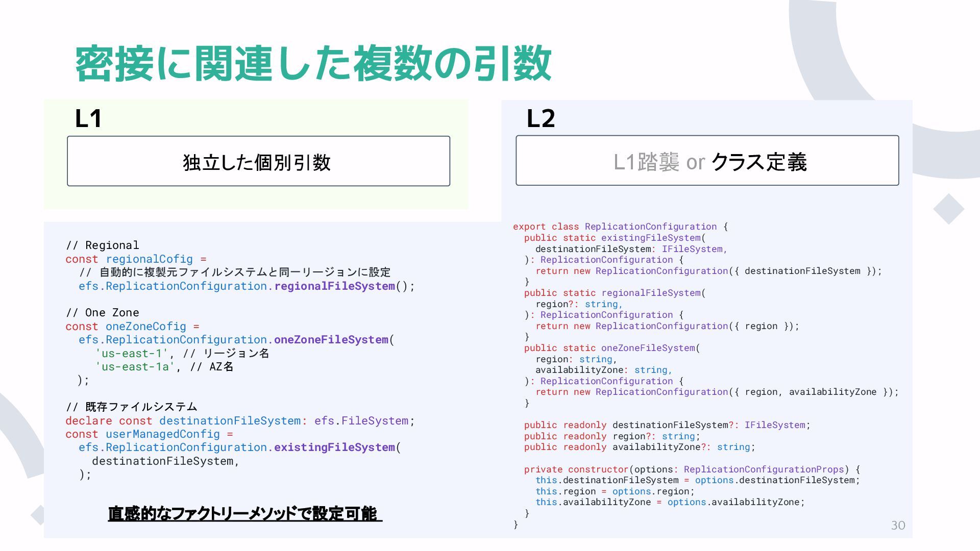This screenshot has width=980, height=551.
Task: Select the L1 heading
Action: tap(88, 118)
